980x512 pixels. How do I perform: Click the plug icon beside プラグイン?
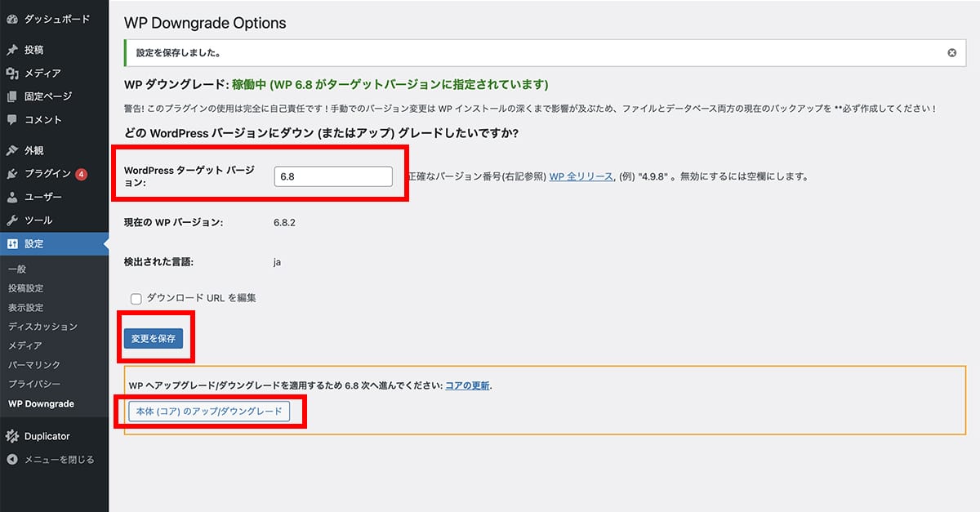[12, 174]
